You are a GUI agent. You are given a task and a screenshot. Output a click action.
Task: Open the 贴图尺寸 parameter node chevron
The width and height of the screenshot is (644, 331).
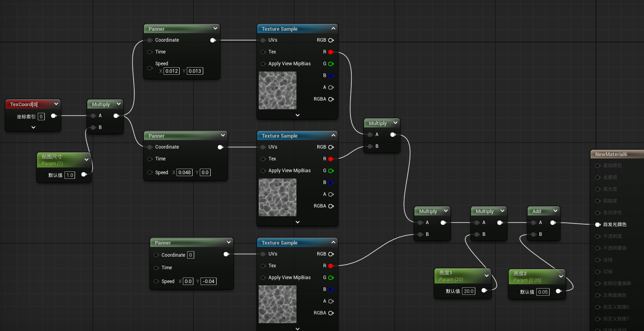86,160
